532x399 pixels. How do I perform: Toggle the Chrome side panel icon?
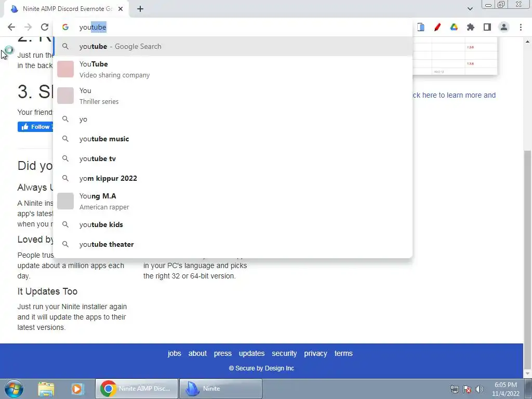487,27
